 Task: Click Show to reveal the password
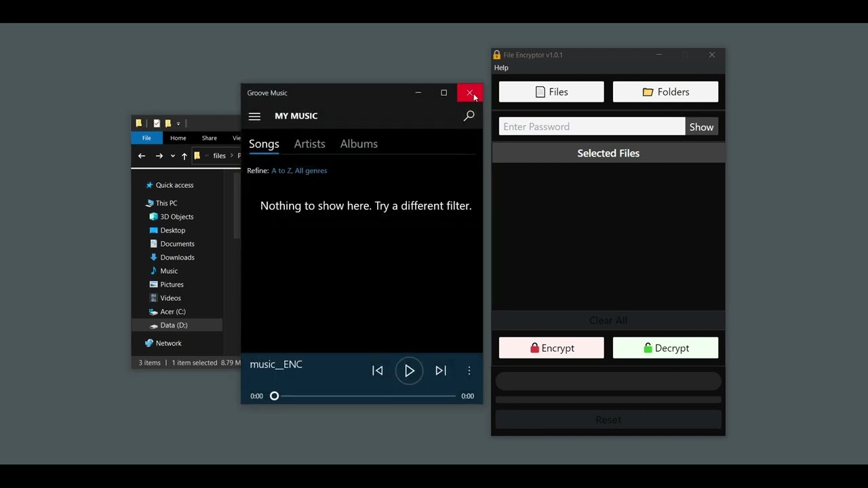pyautogui.click(x=701, y=127)
